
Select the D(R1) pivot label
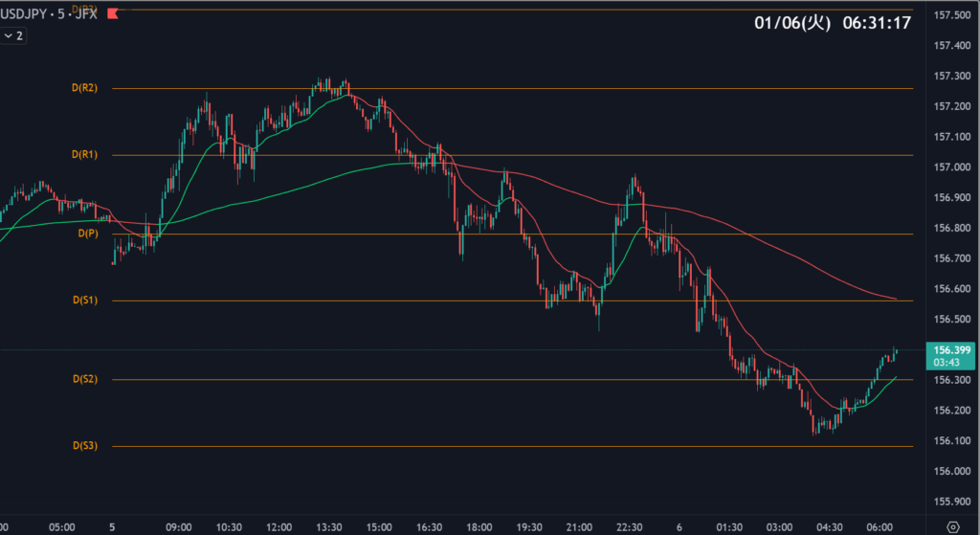point(84,154)
